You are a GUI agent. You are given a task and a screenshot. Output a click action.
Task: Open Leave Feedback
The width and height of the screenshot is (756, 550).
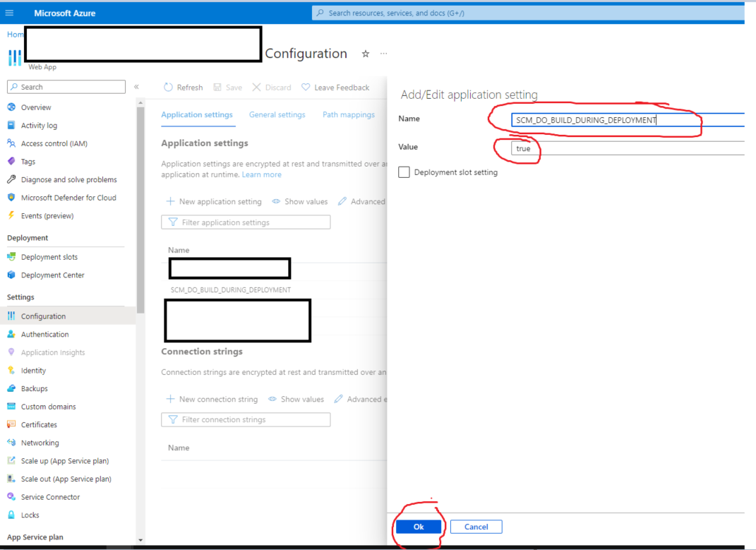[335, 88]
